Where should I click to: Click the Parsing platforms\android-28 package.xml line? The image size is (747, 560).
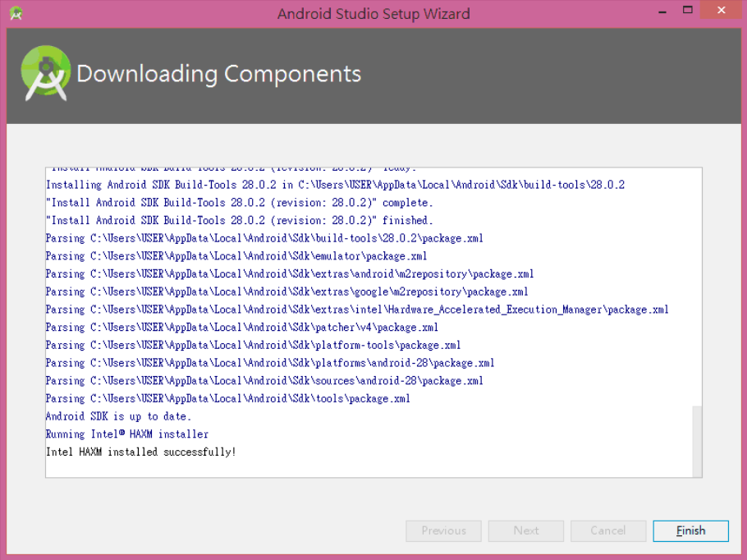pos(270,363)
